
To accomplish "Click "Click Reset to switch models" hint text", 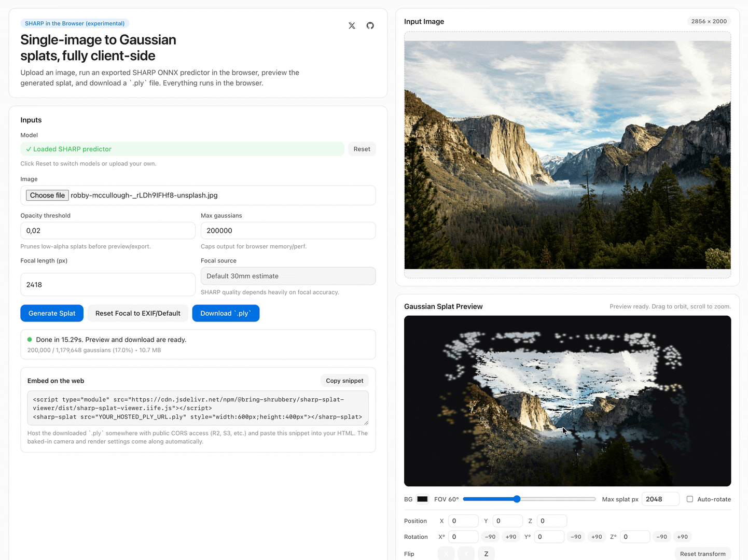I will tap(88, 164).
